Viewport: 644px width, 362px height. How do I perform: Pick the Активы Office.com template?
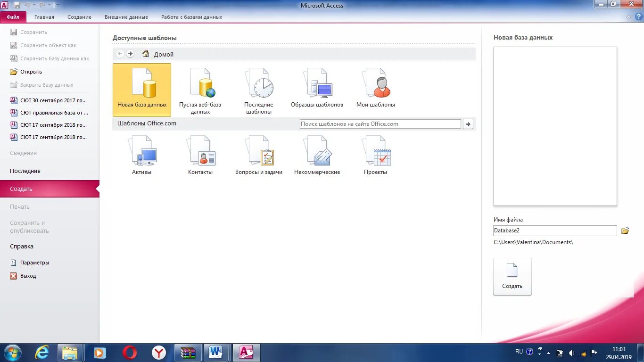tap(142, 156)
